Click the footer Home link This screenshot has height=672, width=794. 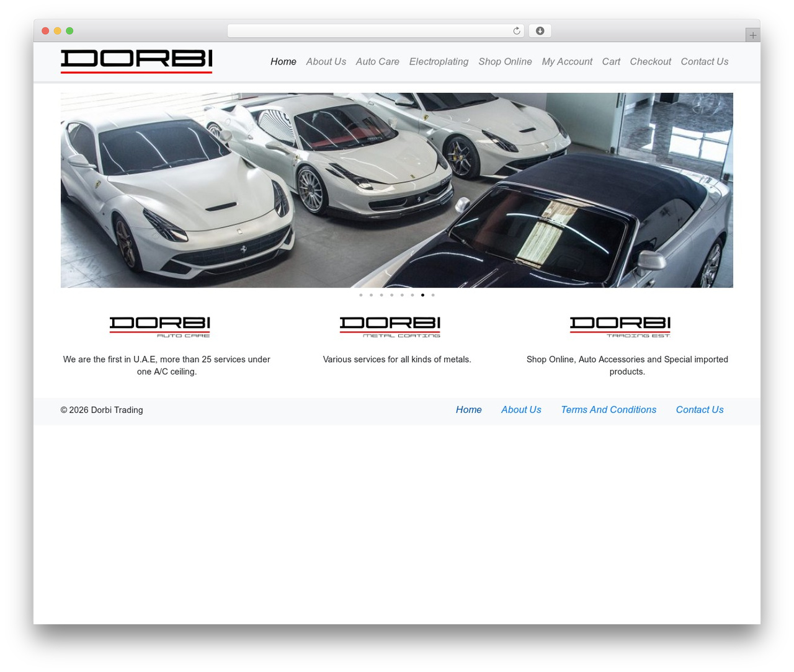469,410
